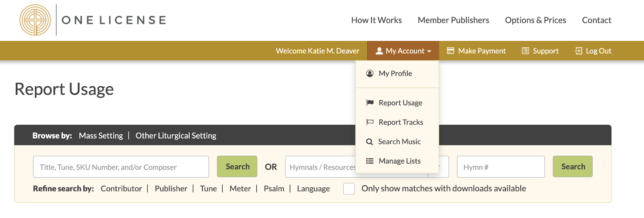644x218 pixels.
Task: Enable only matches with downloads available
Action: (349, 189)
